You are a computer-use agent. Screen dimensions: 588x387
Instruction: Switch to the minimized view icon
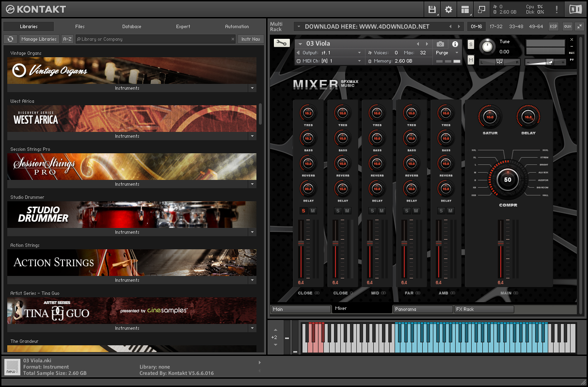point(481,9)
